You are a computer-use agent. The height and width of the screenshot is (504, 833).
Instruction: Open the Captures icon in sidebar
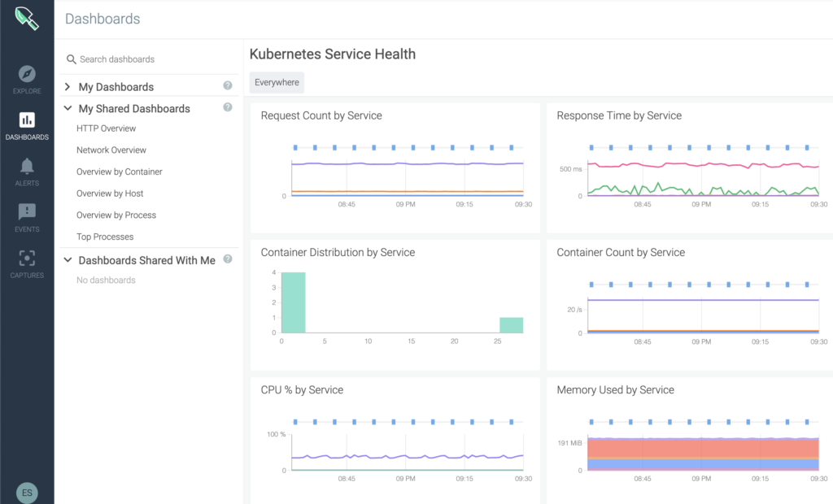click(27, 259)
